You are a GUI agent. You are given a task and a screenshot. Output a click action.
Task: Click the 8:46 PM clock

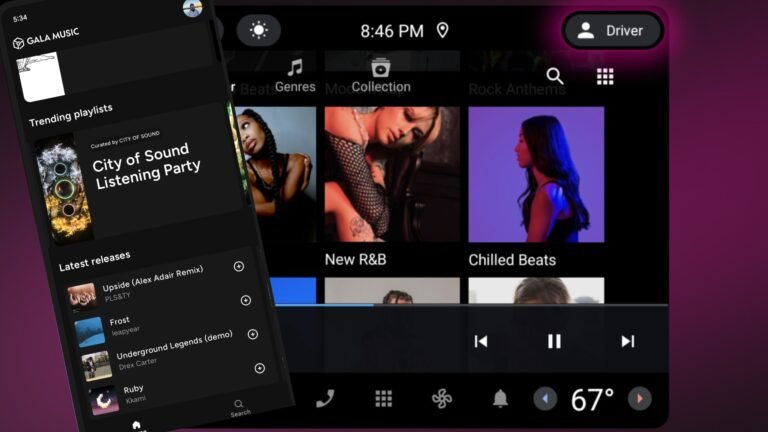pos(392,31)
